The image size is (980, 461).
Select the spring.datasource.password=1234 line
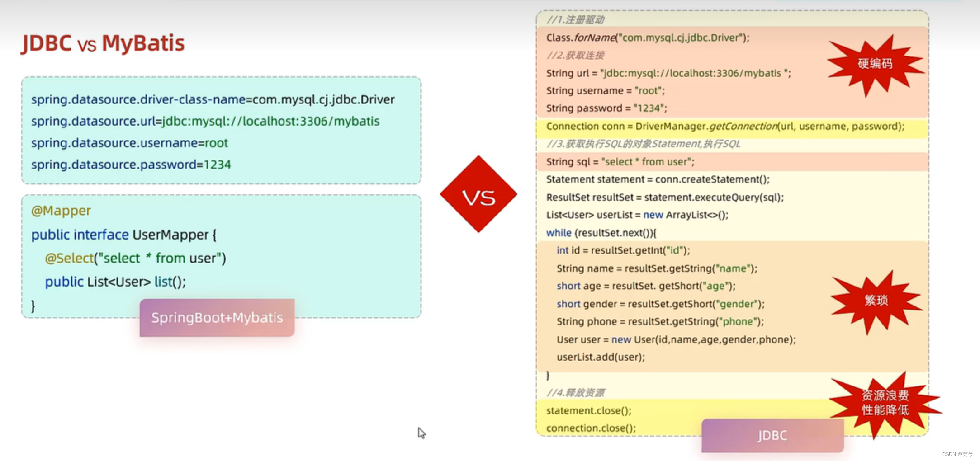pos(131,165)
